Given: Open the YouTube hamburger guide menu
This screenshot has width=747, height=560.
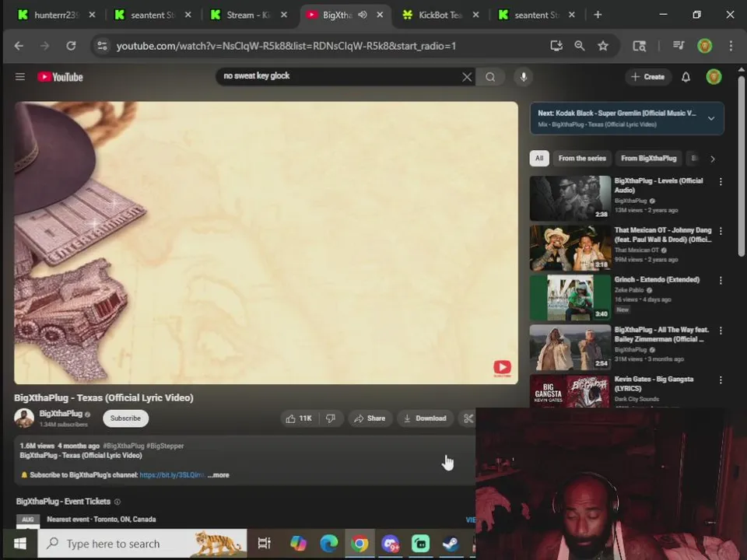Looking at the screenshot, I should (20, 77).
